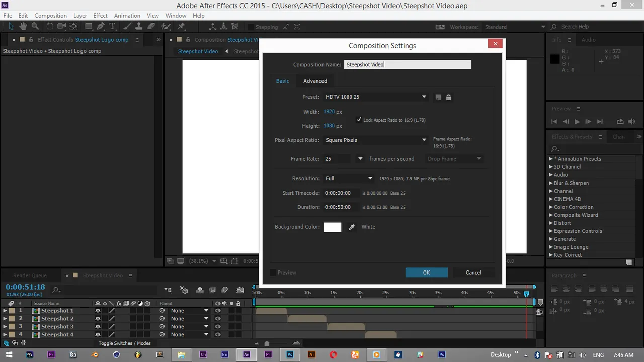This screenshot has width=644, height=362.
Task: Select the Roto Brush tool
Action: pyautogui.click(x=167, y=27)
